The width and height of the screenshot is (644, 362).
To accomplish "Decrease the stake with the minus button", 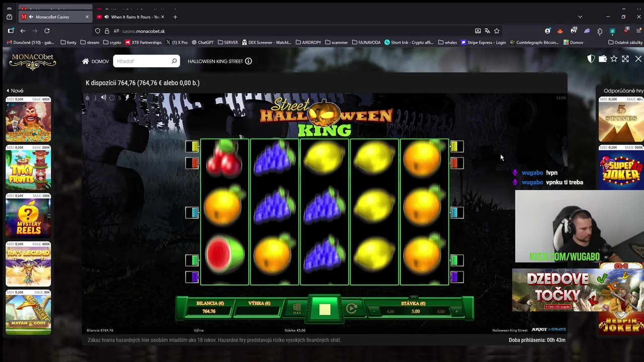I will (x=374, y=311).
